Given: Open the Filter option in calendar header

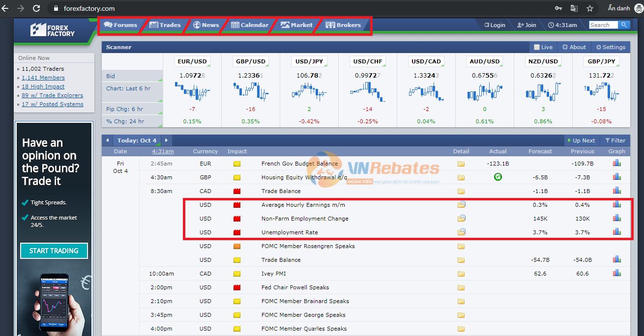Looking at the screenshot, I should [x=615, y=140].
